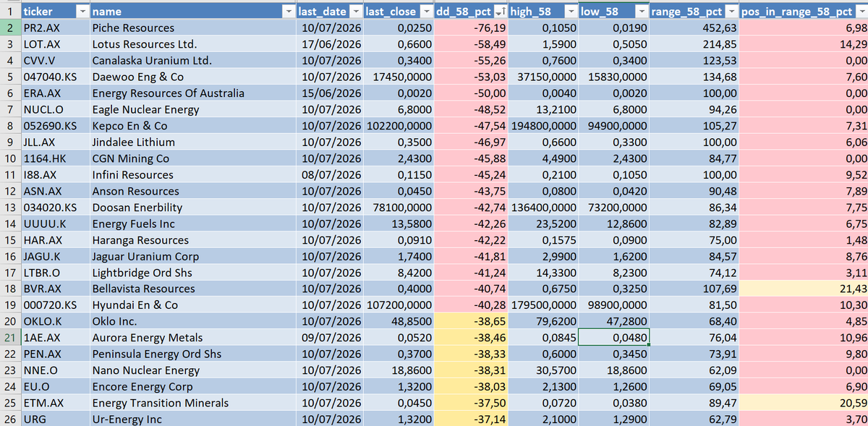
Task: Select the name cell Aurora Energy Metals
Action: (x=193, y=338)
